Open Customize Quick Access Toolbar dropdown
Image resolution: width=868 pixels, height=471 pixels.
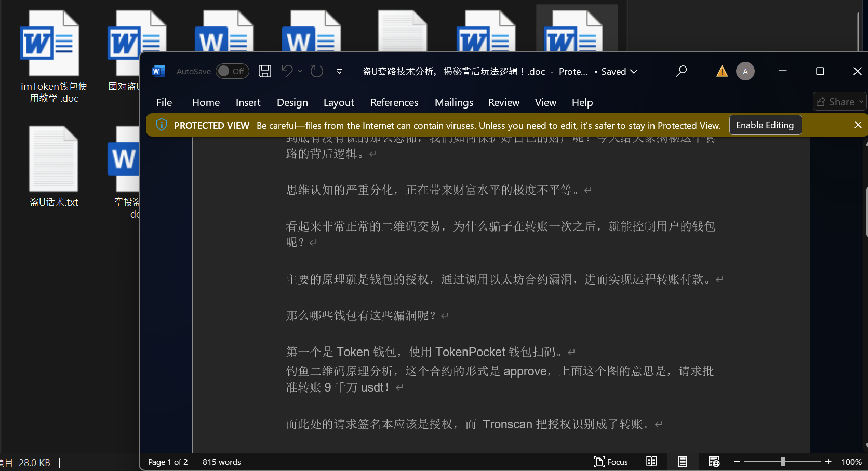coord(339,72)
